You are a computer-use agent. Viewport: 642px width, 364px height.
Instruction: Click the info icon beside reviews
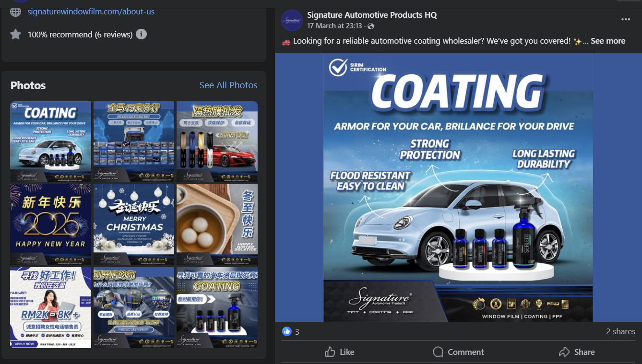[x=141, y=34]
